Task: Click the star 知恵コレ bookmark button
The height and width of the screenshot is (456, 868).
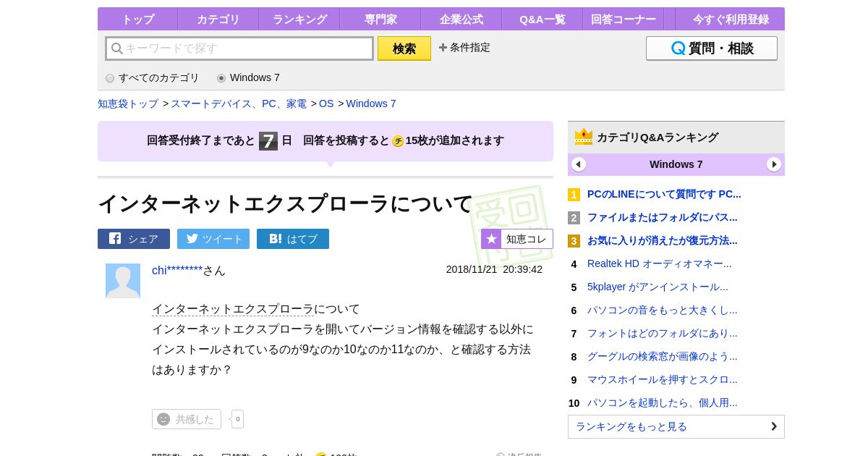Action: pyautogui.click(x=517, y=239)
